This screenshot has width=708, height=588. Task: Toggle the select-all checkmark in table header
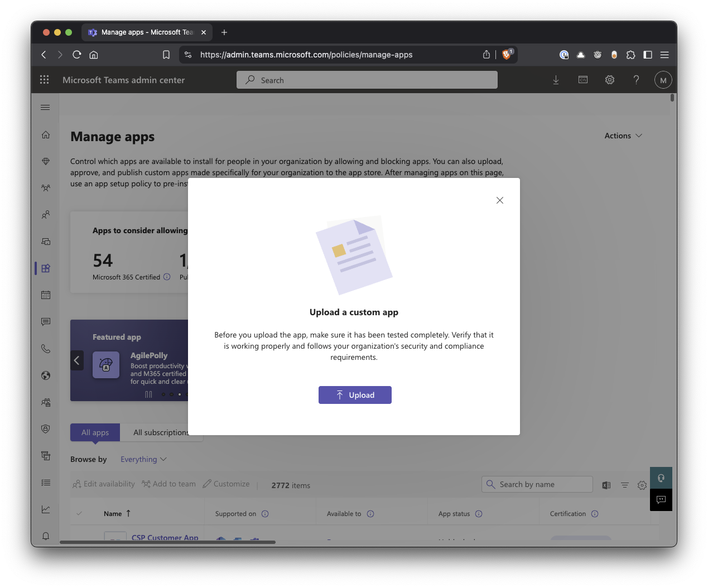79,513
